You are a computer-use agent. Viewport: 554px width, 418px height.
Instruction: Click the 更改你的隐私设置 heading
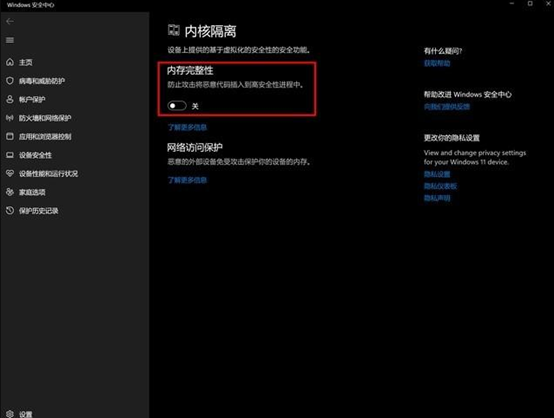[x=452, y=138]
